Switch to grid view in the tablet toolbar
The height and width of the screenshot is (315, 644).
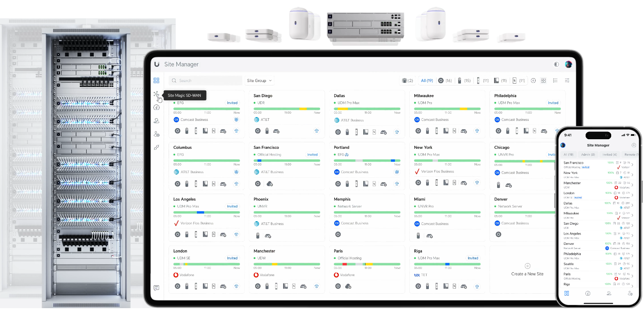point(543,80)
